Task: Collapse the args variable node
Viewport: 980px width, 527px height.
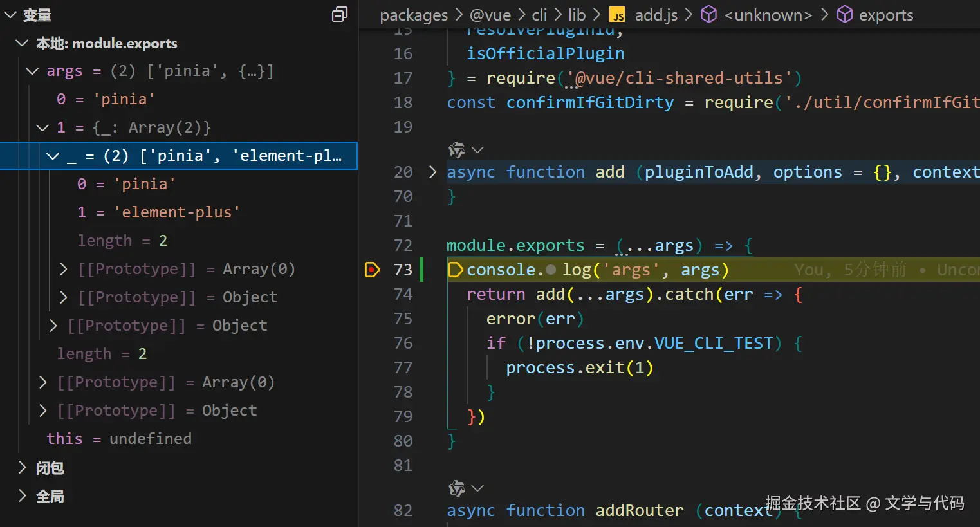Action: tap(32, 71)
